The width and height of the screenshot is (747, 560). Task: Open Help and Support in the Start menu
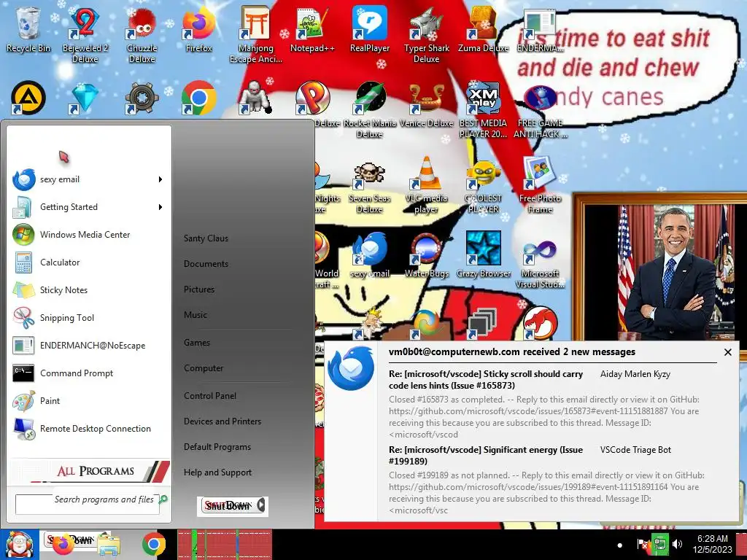tap(217, 472)
